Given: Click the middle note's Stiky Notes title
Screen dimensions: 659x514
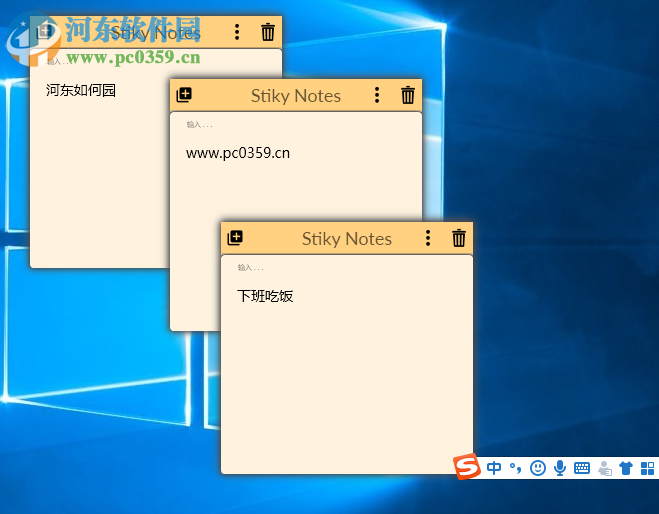Looking at the screenshot, I should 296,96.
